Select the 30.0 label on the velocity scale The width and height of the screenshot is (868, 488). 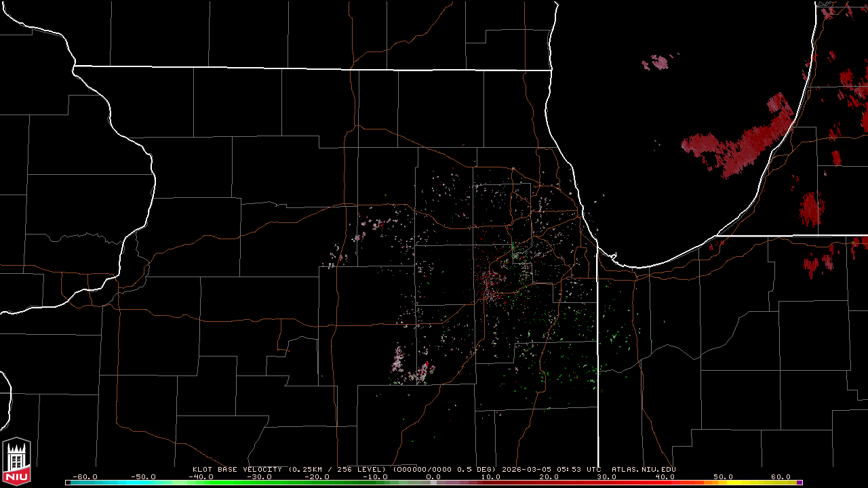tap(607, 476)
